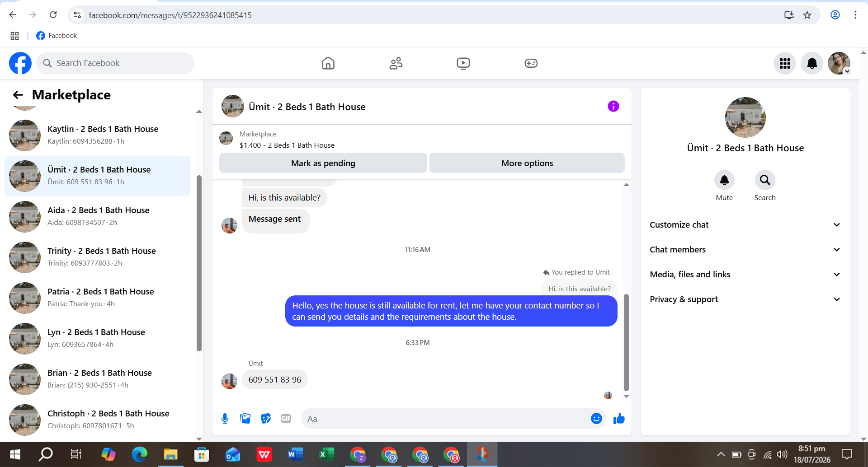Open Windows Start menu
This screenshot has width=868, height=467.
(15, 454)
